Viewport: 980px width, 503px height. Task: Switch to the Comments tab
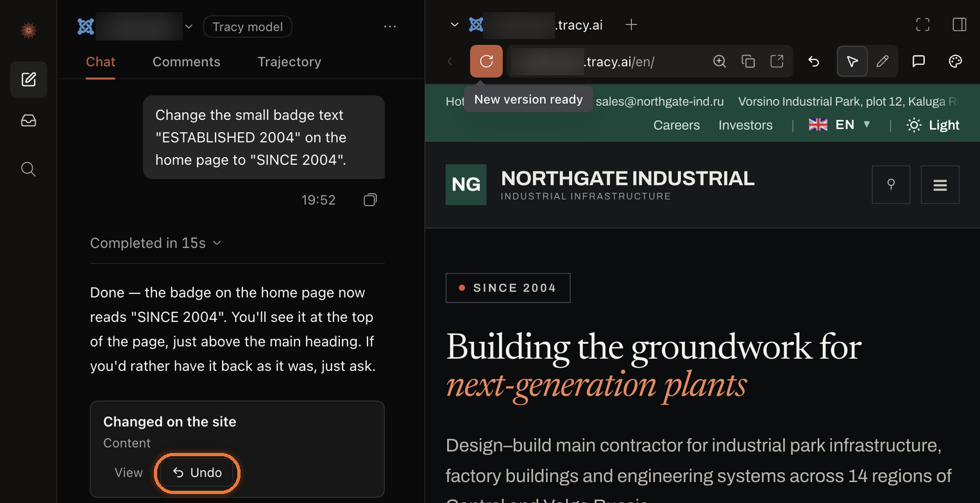point(187,62)
